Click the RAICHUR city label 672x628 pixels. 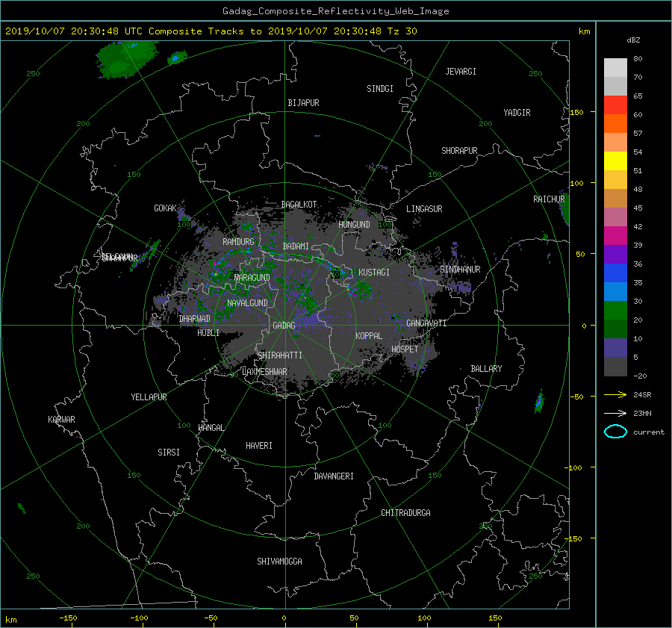[x=549, y=199]
